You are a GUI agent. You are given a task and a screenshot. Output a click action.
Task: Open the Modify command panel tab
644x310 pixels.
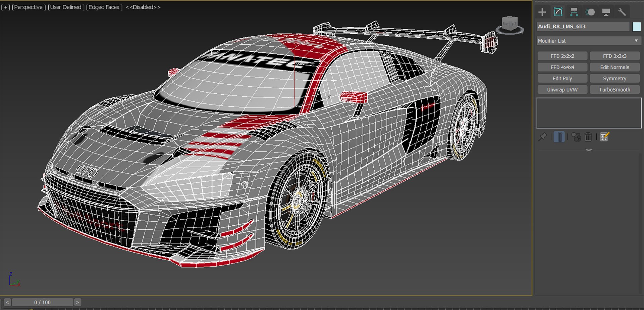[x=558, y=12]
